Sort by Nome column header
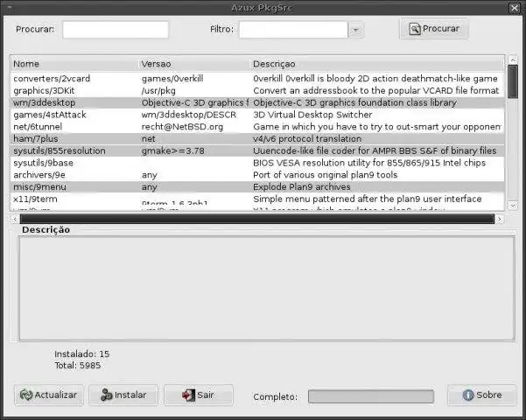The image size is (526, 420). (x=74, y=64)
